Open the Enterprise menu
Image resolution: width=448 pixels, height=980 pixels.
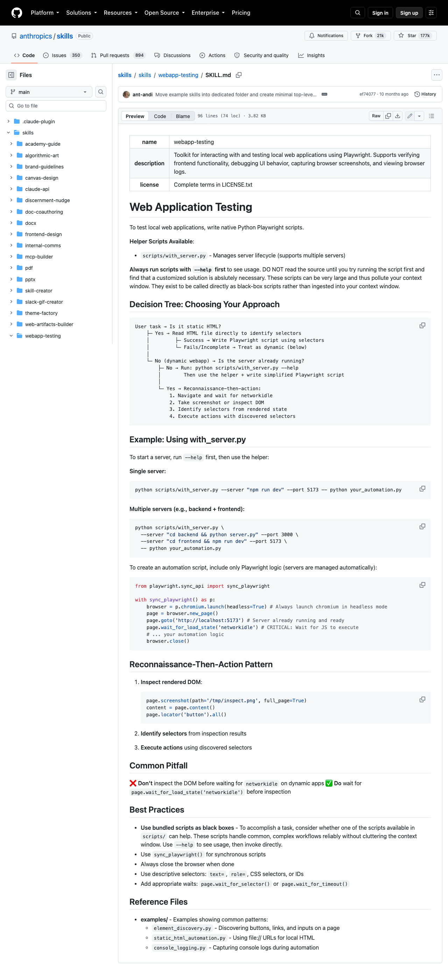click(208, 13)
